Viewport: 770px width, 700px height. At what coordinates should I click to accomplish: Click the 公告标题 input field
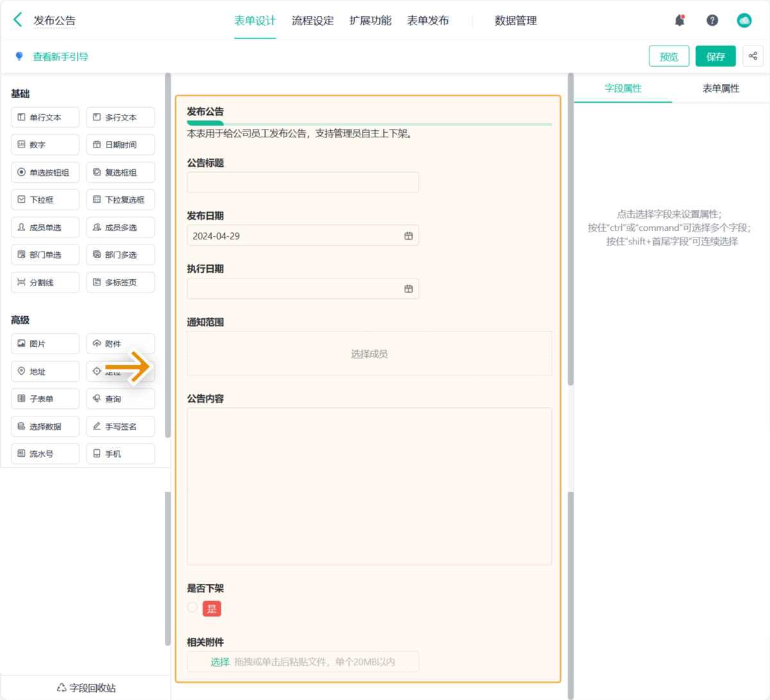(303, 182)
